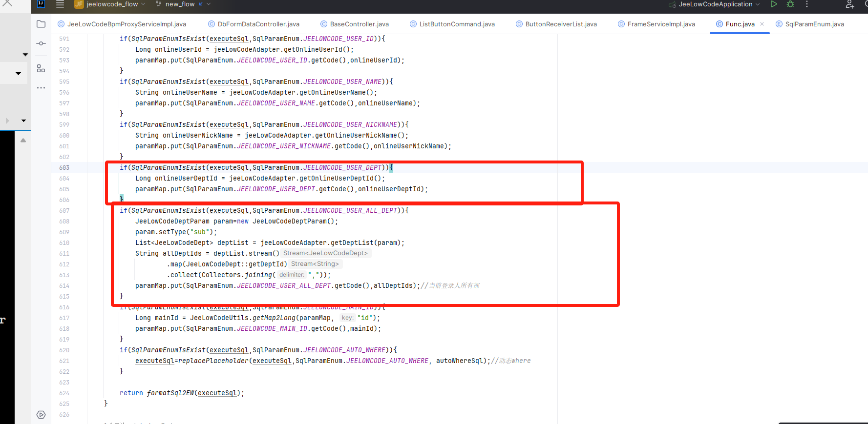Switch to ListButtonCommand.java tab

click(x=452, y=24)
